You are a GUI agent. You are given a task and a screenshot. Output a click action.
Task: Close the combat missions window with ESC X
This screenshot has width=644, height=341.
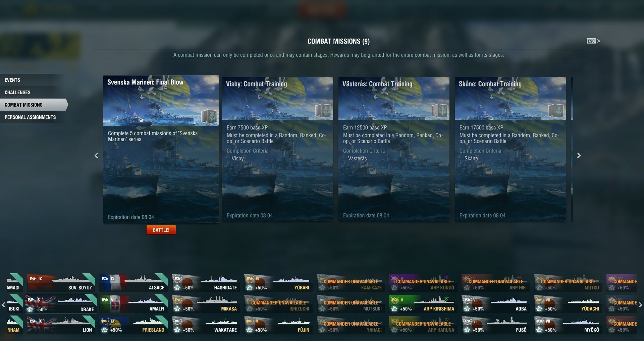point(594,41)
